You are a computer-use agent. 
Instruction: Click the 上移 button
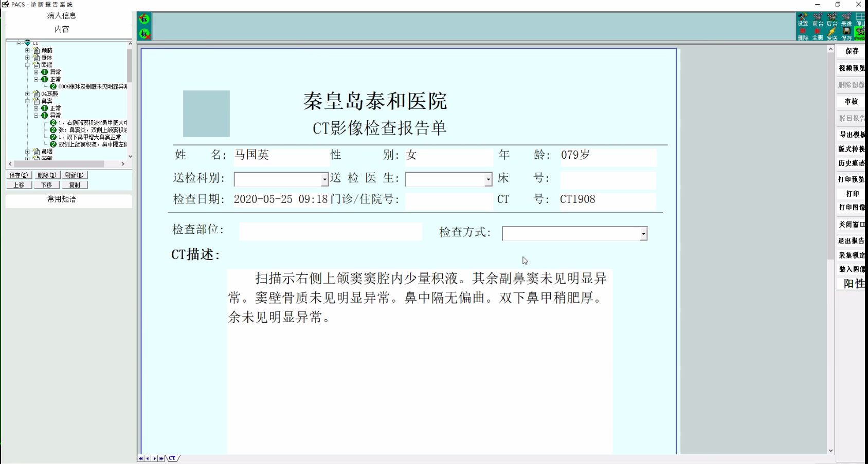(x=19, y=185)
